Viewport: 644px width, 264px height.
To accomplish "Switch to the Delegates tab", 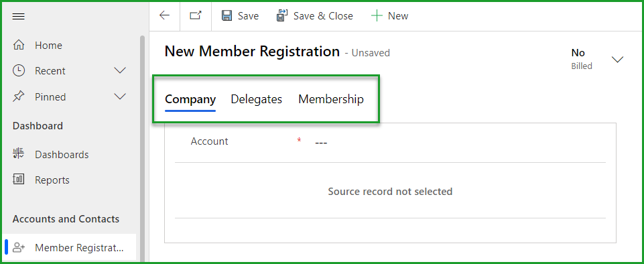I will click(256, 99).
